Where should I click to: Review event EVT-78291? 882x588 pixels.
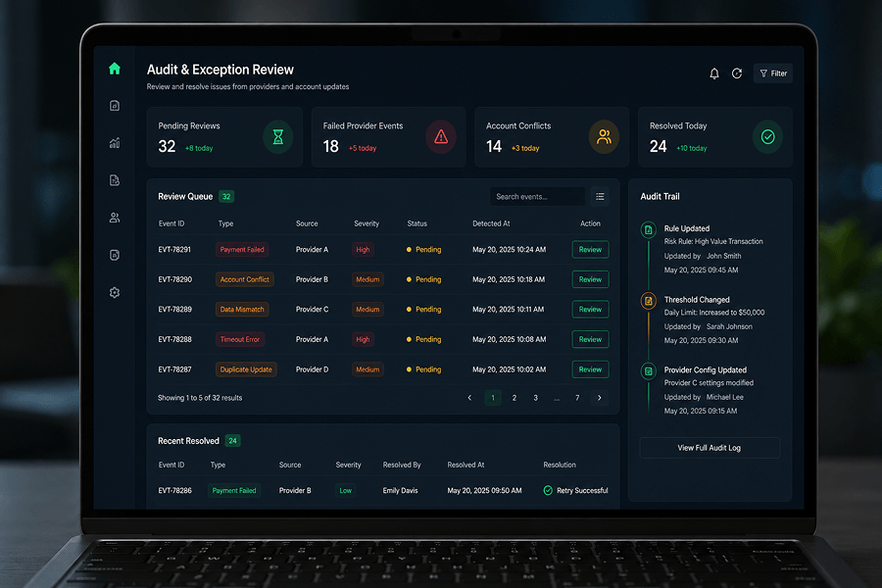point(590,249)
